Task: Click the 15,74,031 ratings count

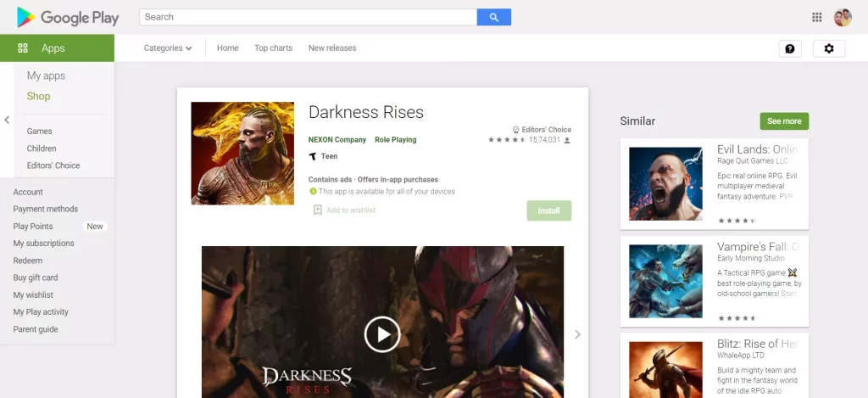Action: 545,140
